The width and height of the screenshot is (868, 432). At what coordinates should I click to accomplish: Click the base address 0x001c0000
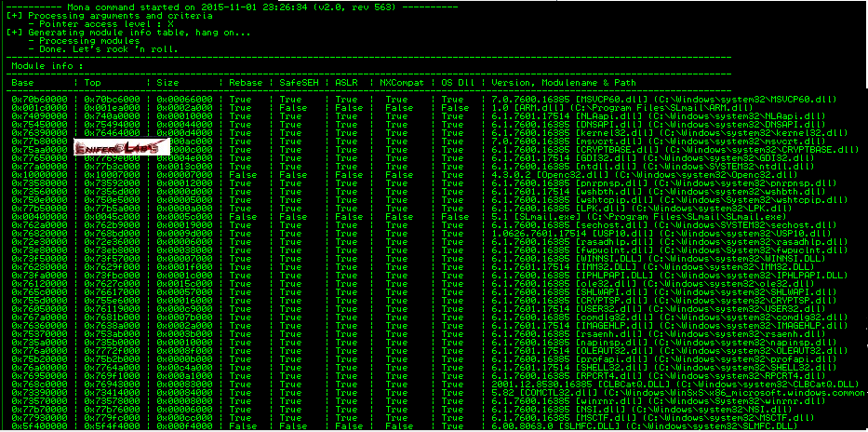click(x=39, y=107)
